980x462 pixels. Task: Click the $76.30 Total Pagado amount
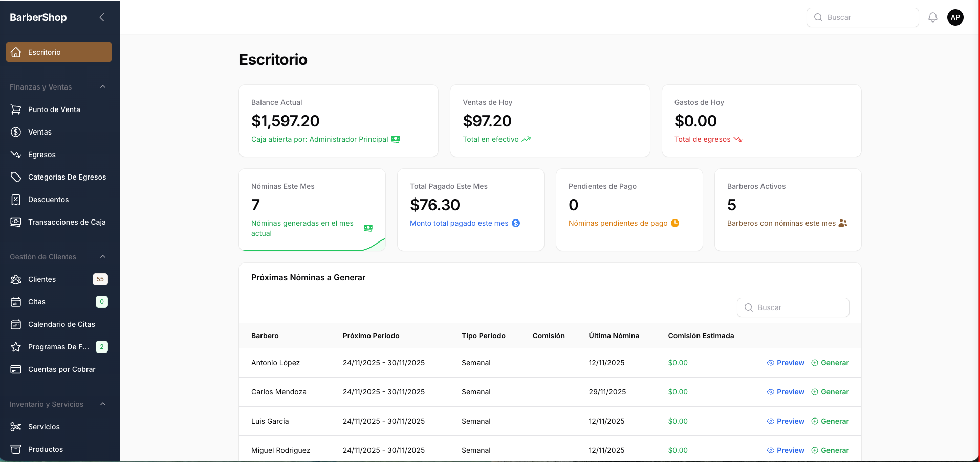pyautogui.click(x=435, y=205)
